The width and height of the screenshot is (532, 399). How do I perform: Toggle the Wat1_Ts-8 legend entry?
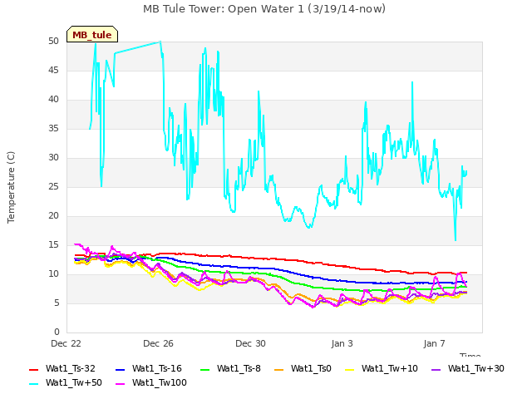231,369
